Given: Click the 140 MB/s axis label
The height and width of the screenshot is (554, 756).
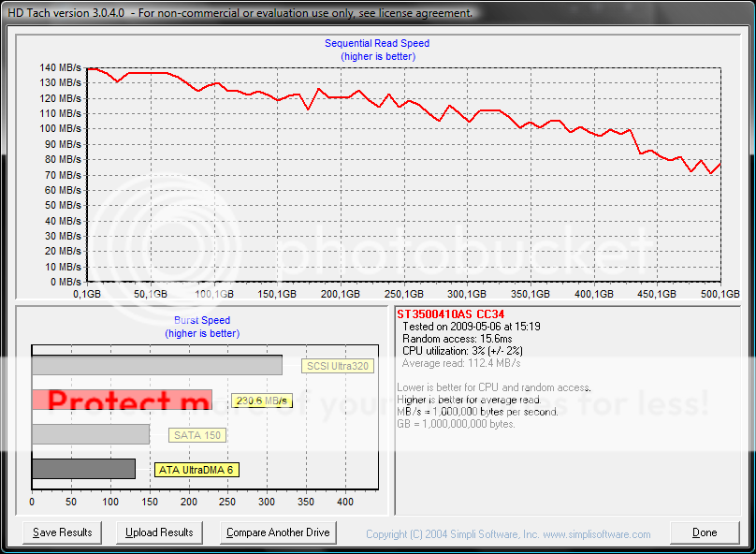Looking at the screenshot, I should (x=60, y=67).
